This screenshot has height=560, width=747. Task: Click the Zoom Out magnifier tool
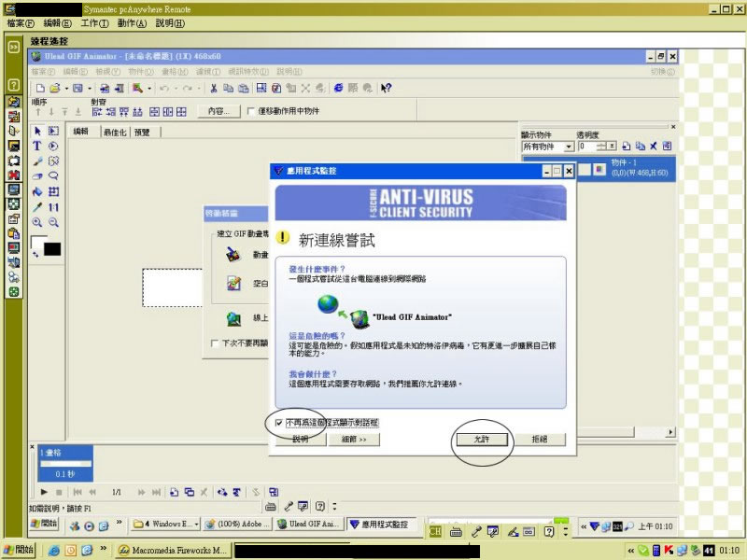pyautogui.click(x=53, y=222)
